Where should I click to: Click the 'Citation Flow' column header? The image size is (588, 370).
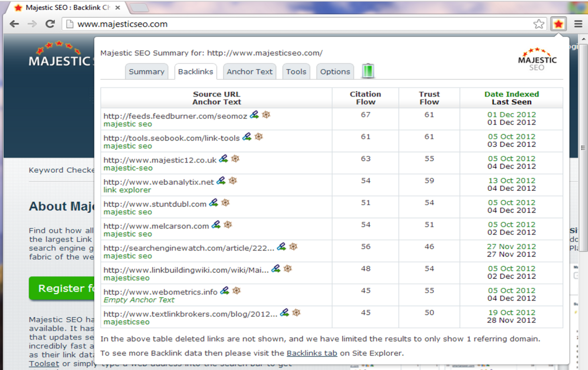365,98
